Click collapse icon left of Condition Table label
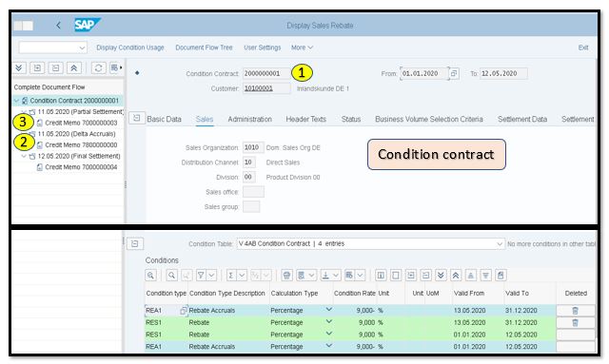This screenshot has height=364, width=609. pyautogui.click(x=135, y=243)
